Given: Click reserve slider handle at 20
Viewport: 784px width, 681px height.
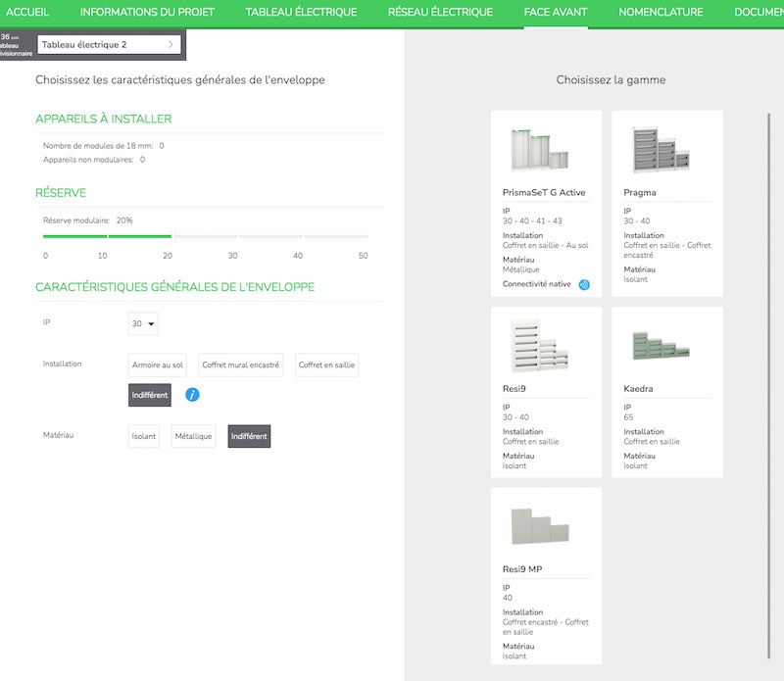Looking at the screenshot, I should coord(173,236).
